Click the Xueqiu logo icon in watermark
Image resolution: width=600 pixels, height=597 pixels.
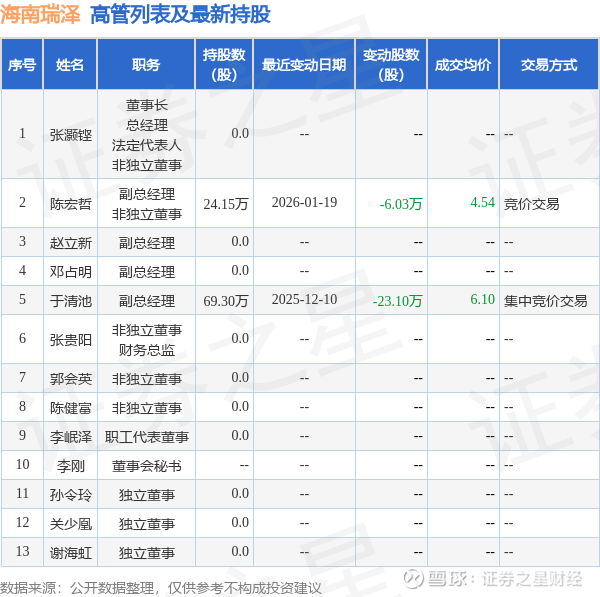pos(415,579)
